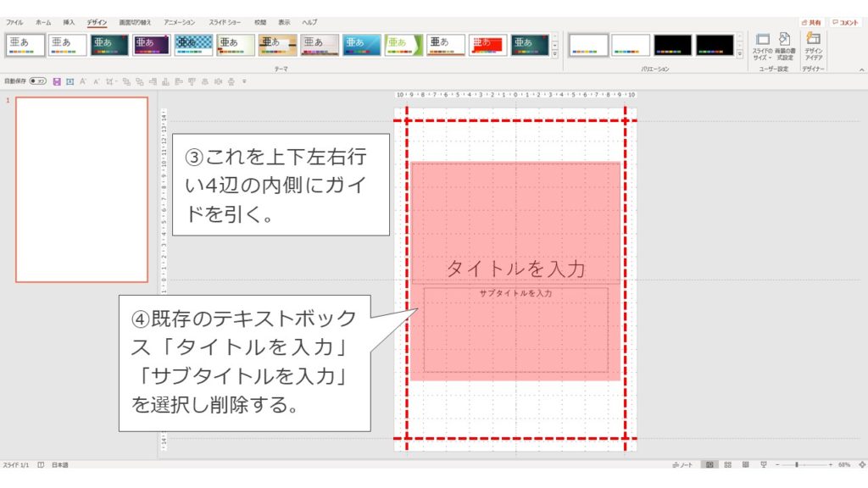Open the 表示 tab

point(284,23)
